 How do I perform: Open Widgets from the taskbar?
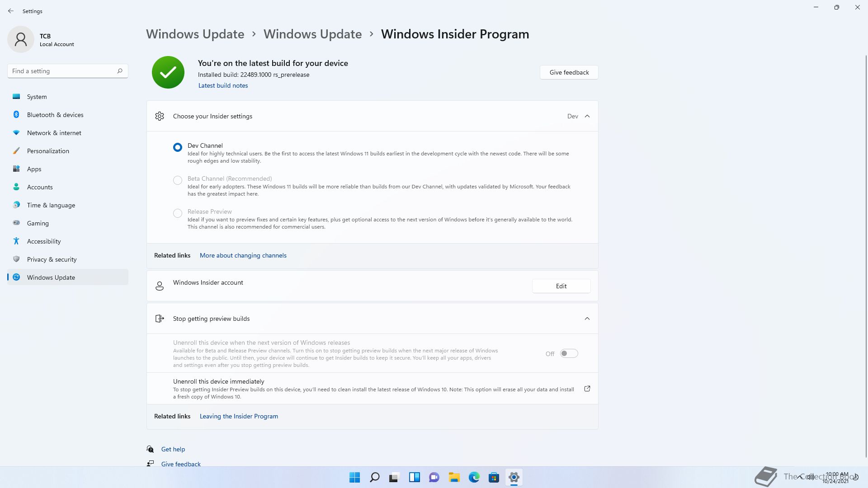(x=415, y=477)
